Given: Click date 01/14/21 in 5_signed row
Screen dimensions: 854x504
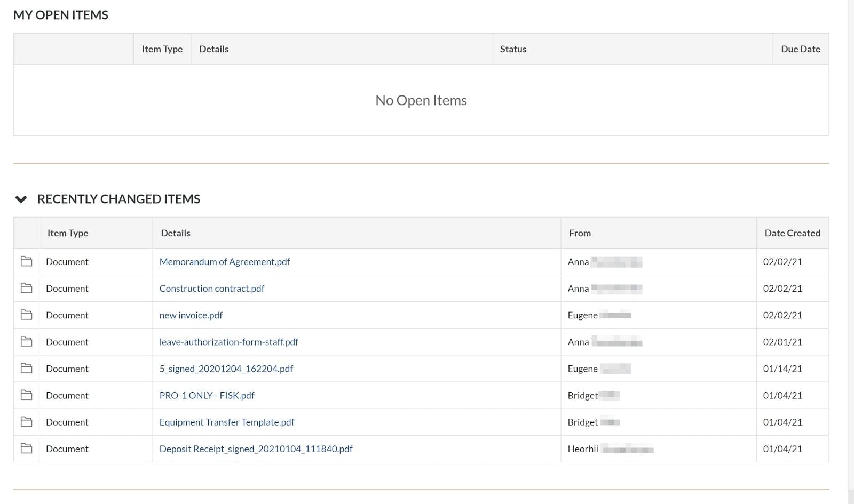Looking at the screenshot, I should (782, 369).
